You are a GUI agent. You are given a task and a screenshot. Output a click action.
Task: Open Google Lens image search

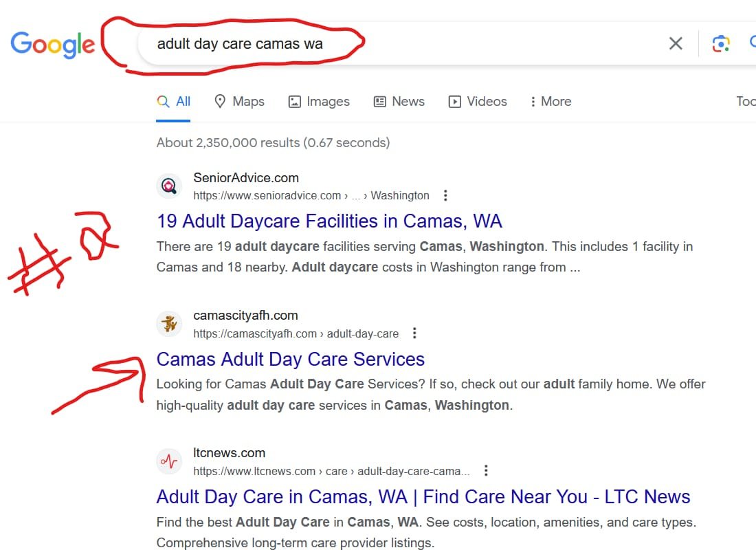pyautogui.click(x=720, y=44)
